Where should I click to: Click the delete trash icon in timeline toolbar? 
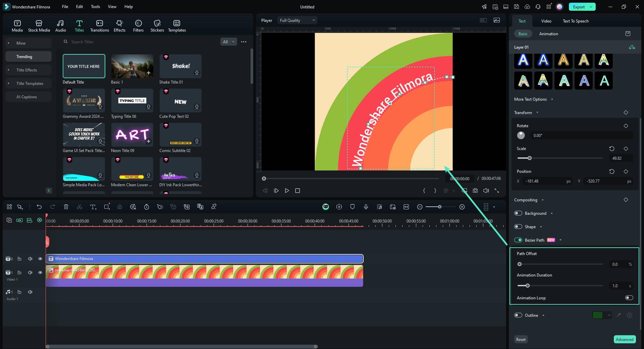pos(66,207)
